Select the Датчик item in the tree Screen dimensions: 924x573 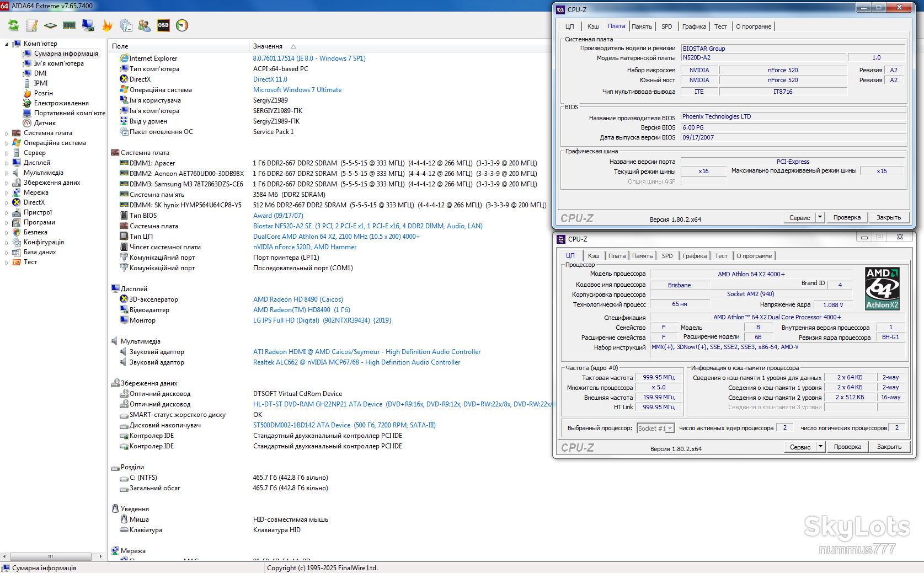[45, 123]
